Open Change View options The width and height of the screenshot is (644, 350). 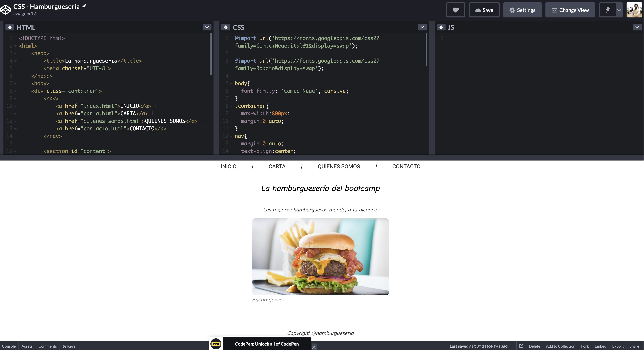pos(570,10)
